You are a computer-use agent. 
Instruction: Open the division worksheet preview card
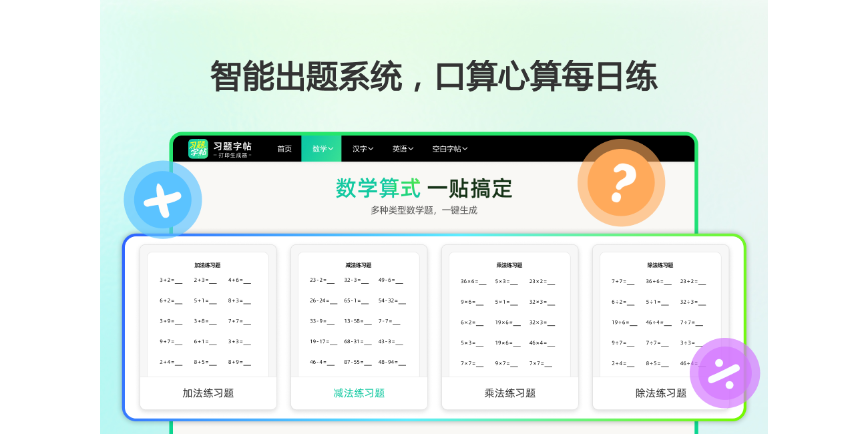click(660, 314)
